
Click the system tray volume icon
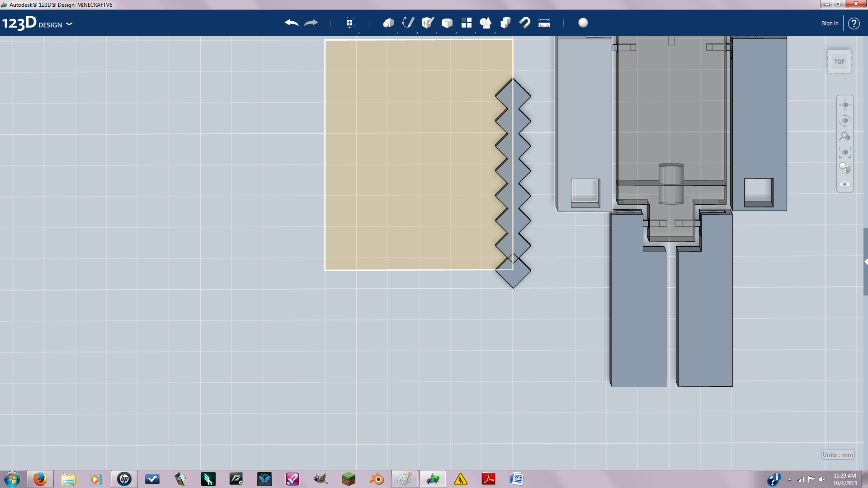(x=822, y=479)
